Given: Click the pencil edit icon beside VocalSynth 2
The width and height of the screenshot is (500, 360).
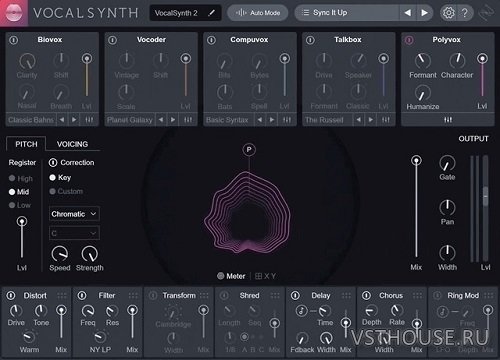Looking at the screenshot, I should pyautogui.click(x=211, y=13).
